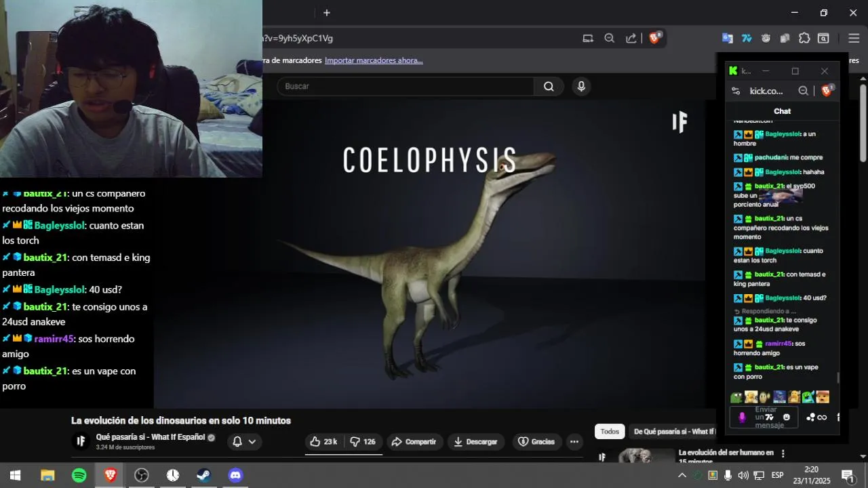Click the gray copy-pages extension icon
The width and height of the screenshot is (868, 488).
point(785,39)
